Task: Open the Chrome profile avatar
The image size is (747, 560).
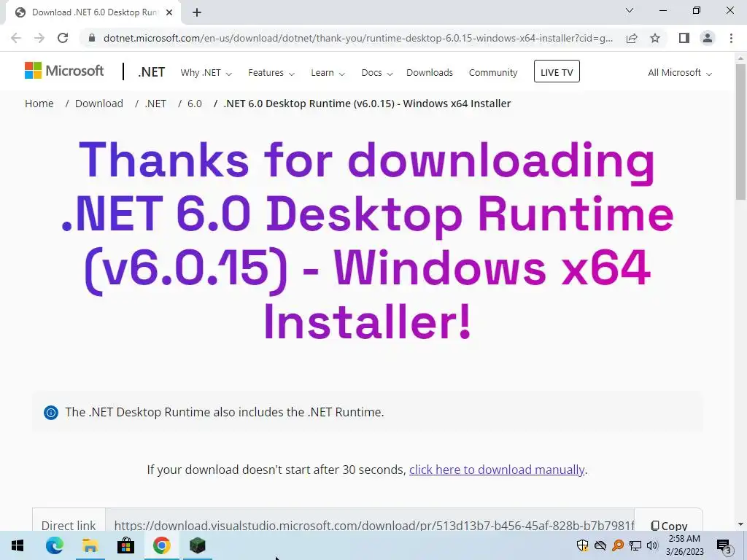Action: point(708,38)
